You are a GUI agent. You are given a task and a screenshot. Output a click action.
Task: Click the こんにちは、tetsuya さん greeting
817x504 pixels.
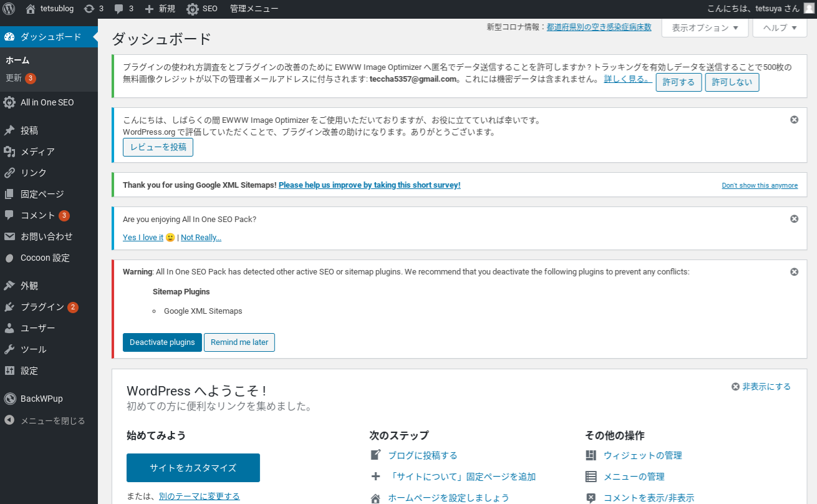[753, 9]
